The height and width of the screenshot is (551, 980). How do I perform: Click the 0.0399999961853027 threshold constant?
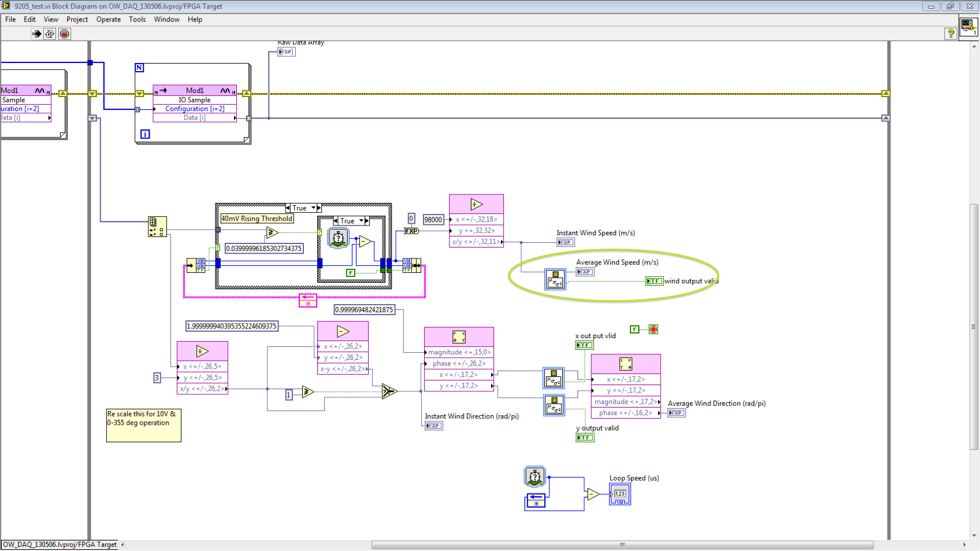(263, 249)
